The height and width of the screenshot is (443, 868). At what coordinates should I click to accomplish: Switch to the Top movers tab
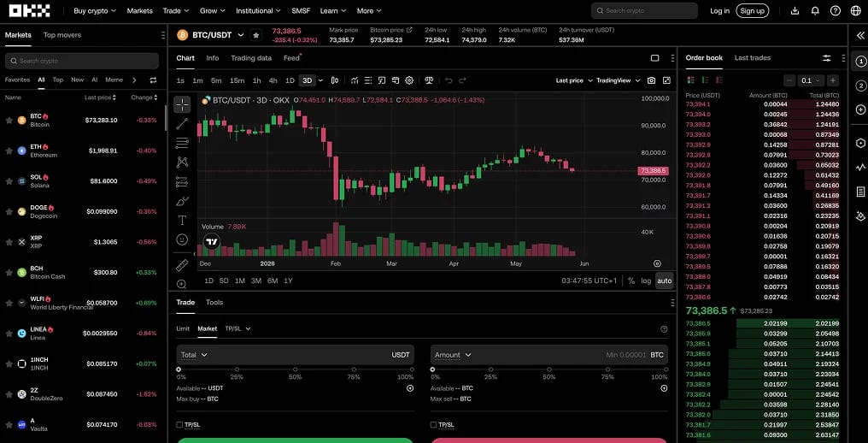pyautogui.click(x=62, y=35)
